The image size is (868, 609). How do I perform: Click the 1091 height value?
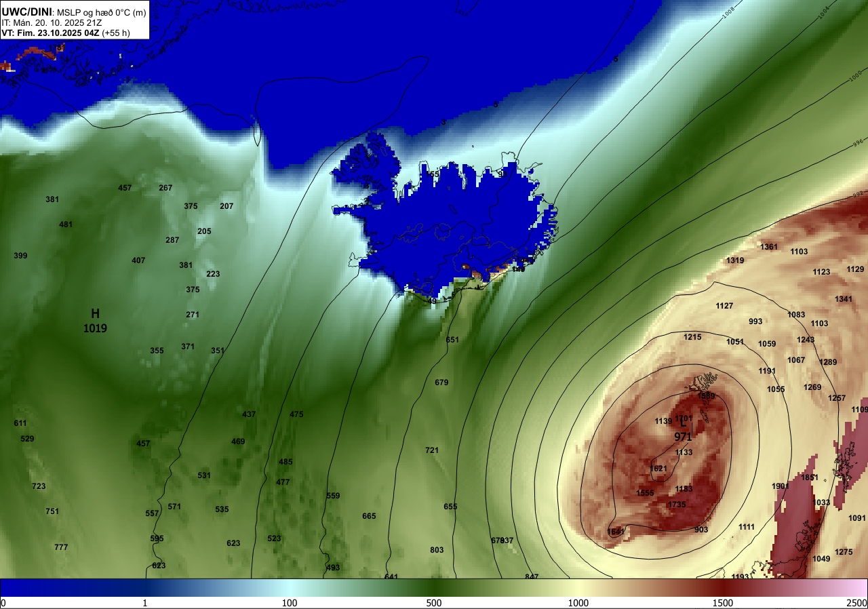click(857, 518)
